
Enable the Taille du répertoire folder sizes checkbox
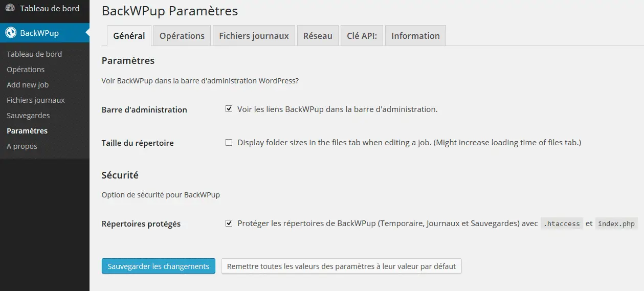pyautogui.click(x=229, y=143)
